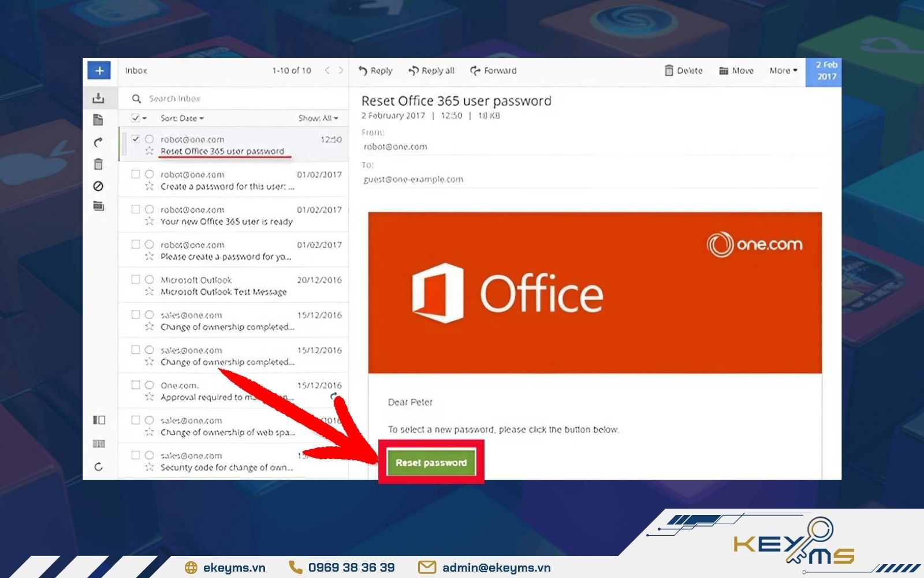
Task: Expand the More actions dropdown
Action: (x=783, y=71)
